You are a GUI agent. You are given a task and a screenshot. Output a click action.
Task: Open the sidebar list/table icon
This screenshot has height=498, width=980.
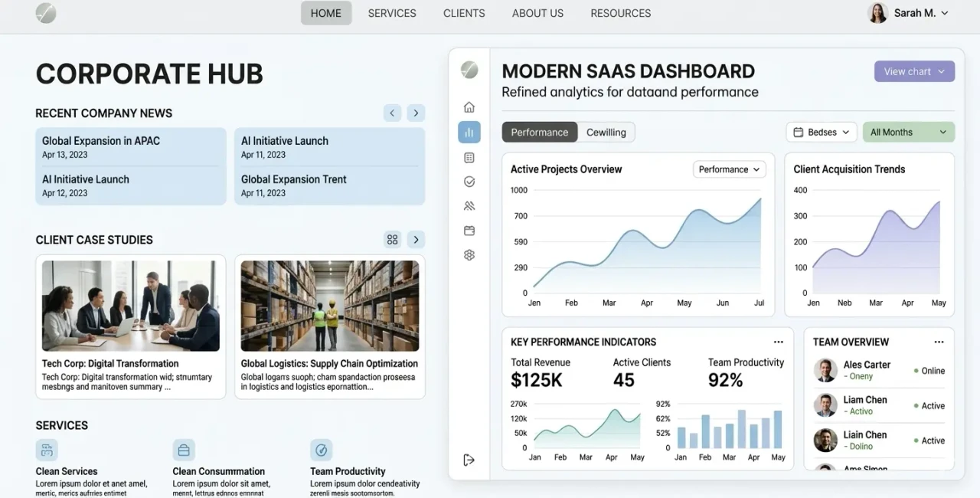click(x=469, y=157)
